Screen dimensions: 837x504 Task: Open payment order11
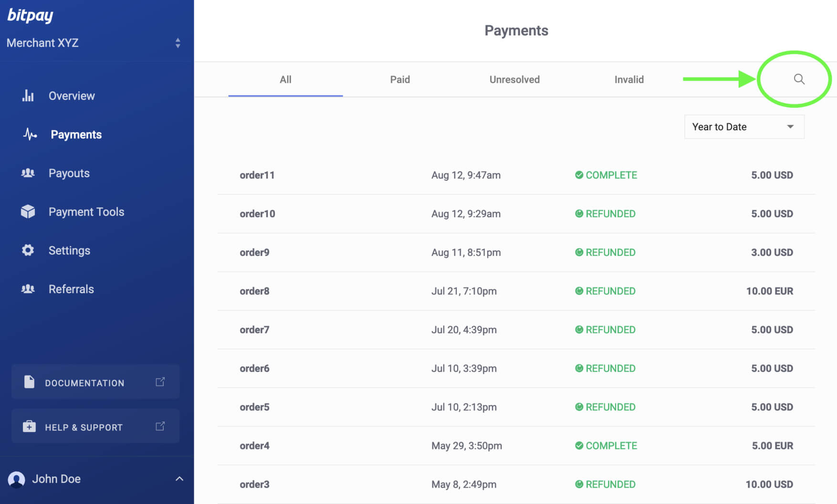(516, 175)
